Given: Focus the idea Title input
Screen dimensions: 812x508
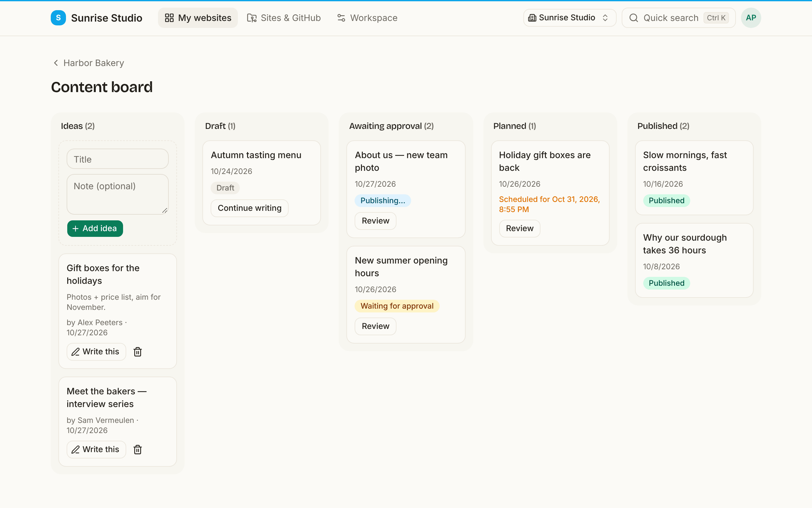Looking at the screenshot, I should (117, 159).
